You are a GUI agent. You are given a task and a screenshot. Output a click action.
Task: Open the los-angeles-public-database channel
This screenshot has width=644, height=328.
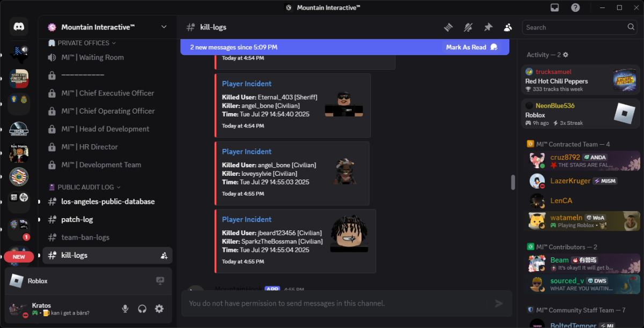(107, 202)
